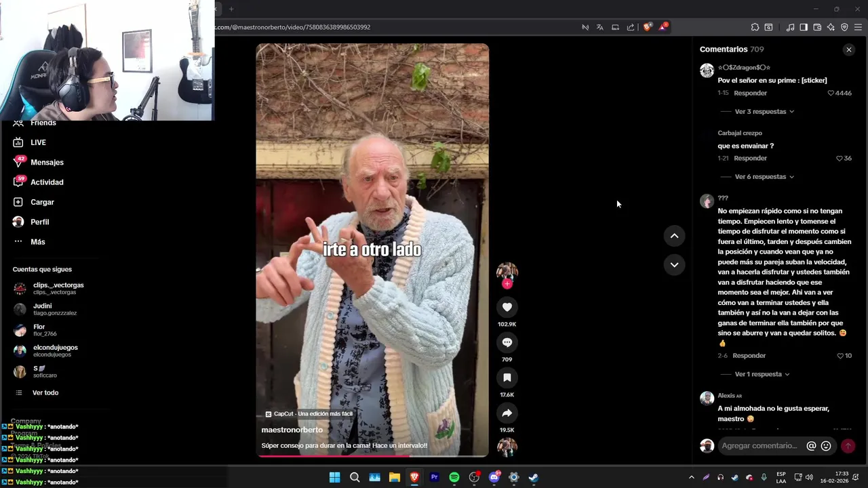Open the CapCut editing banner link

(309, 413)
